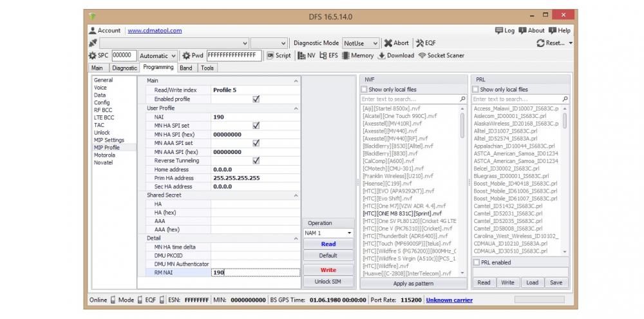
Task: Enable the PRL enabled checkbox
Action: point(477,262)
